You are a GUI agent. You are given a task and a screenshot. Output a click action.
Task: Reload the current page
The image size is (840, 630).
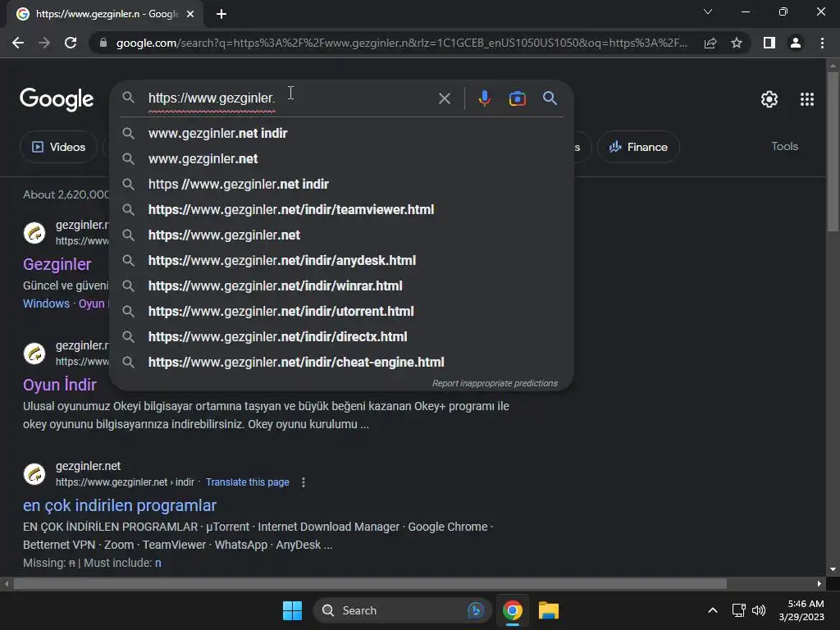click(x=71, y=43)
